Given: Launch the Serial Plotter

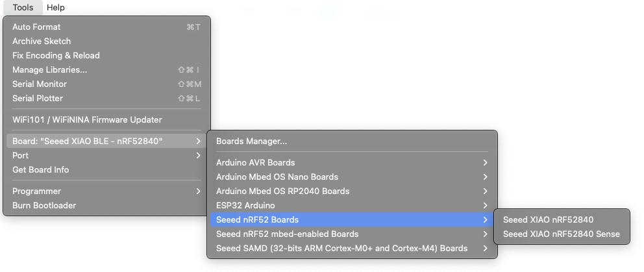Looking at the screenshot, I should pos(106,98).
